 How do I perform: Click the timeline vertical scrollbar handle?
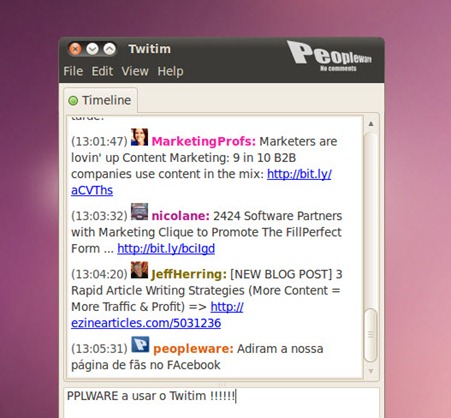point(371,335)
